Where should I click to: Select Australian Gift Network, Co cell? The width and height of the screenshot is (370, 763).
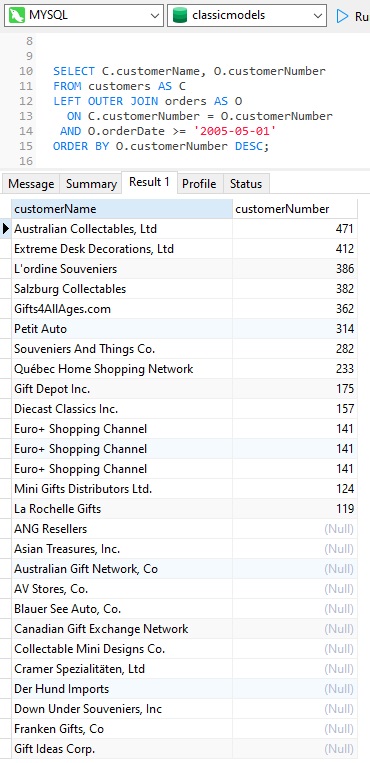(122, 569)
